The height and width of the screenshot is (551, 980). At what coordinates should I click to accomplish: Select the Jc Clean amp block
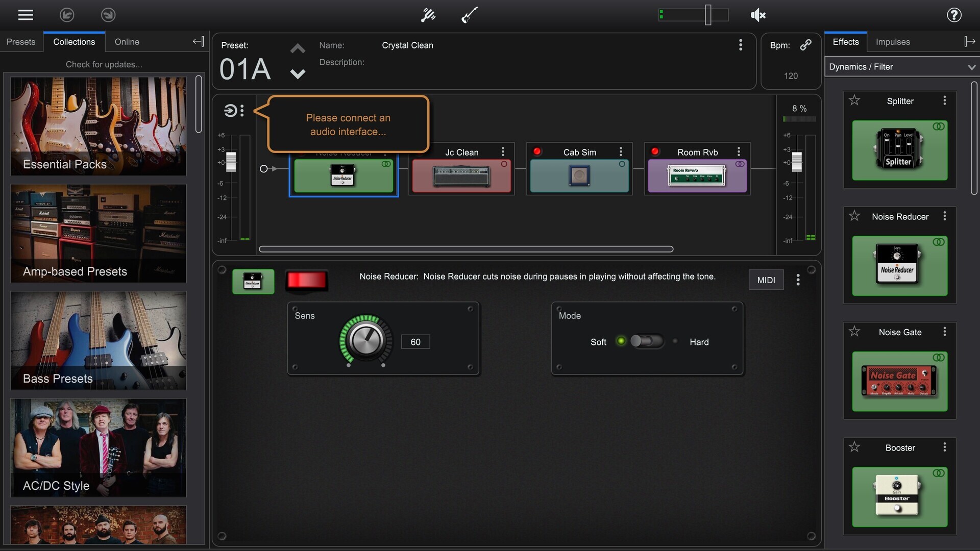461,176
